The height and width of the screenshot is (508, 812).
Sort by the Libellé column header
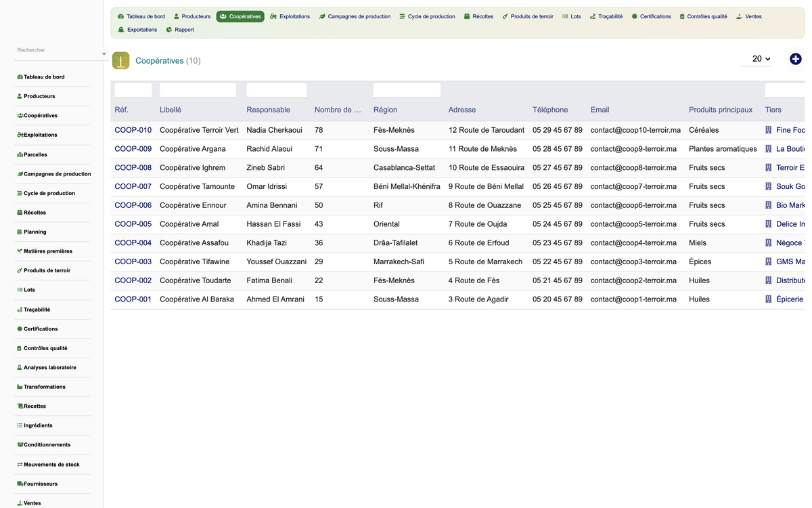pyautogui.click(x=171, y=110)
